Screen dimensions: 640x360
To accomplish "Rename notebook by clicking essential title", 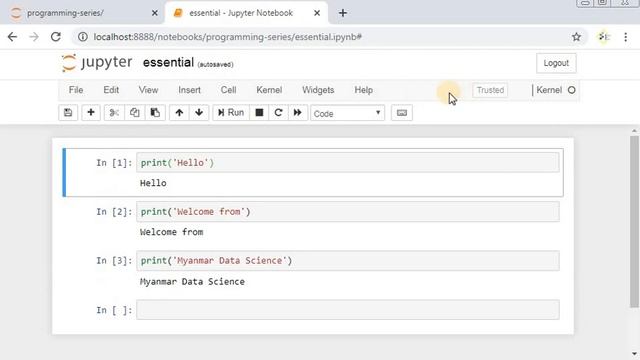I will (x=168, y=63).
